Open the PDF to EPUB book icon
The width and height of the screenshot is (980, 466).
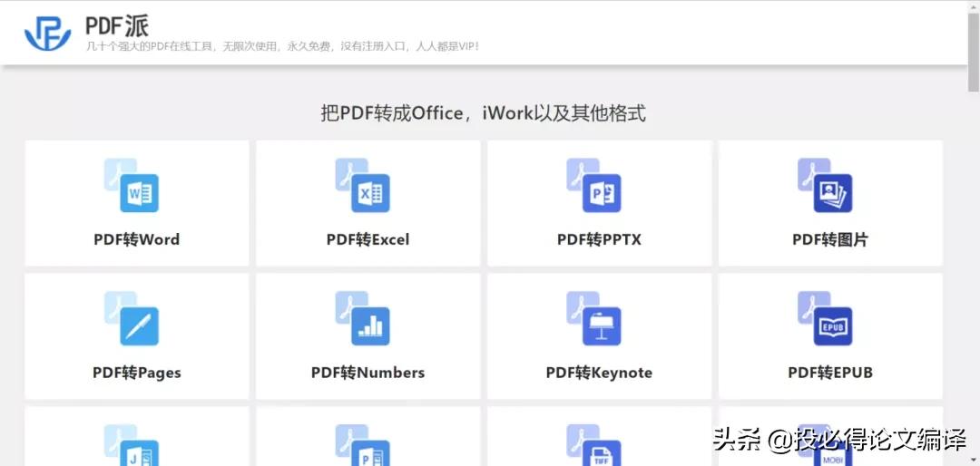point(825,318)
